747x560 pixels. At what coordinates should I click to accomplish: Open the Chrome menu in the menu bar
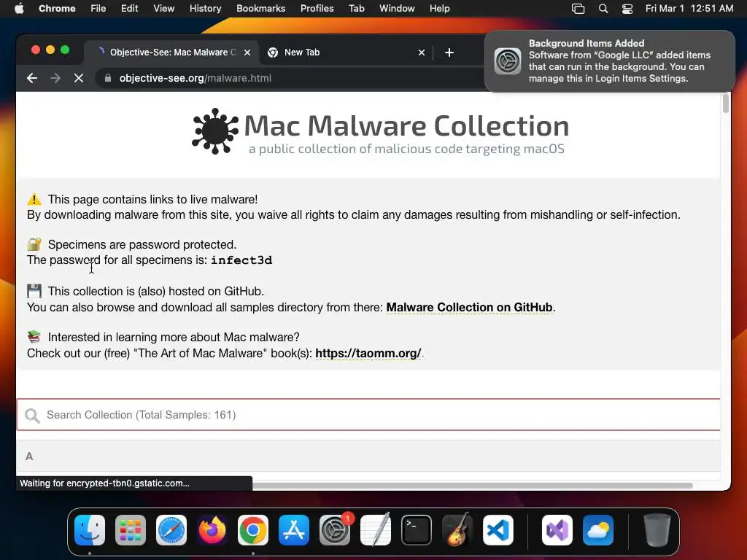pos(57,8)
